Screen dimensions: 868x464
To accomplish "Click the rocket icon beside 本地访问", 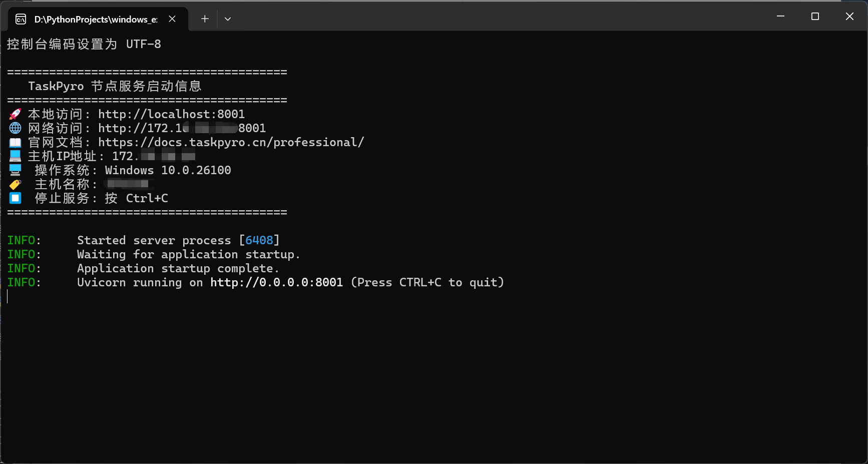I will coord(16,114).
